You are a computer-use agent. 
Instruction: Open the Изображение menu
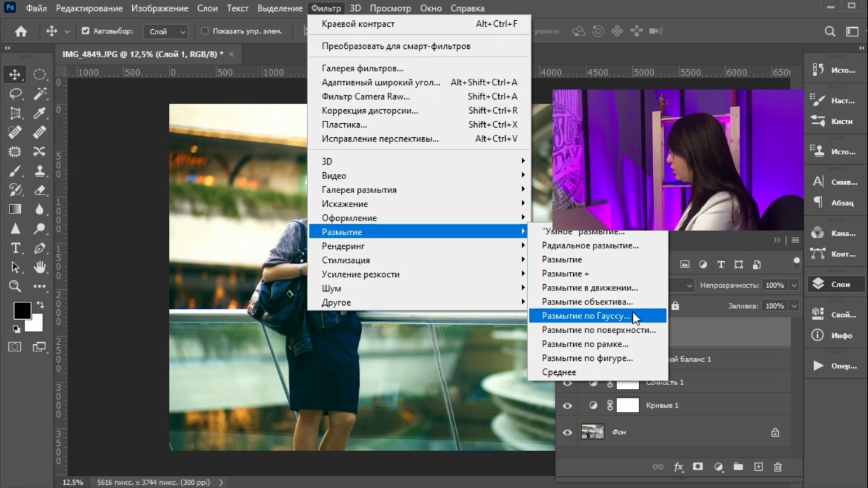159,8
